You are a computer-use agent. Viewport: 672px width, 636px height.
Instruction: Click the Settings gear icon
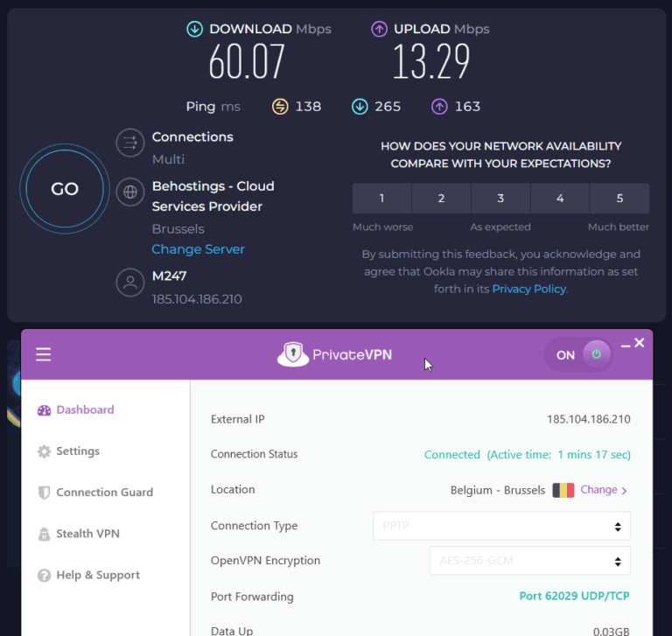coord(44,451)
